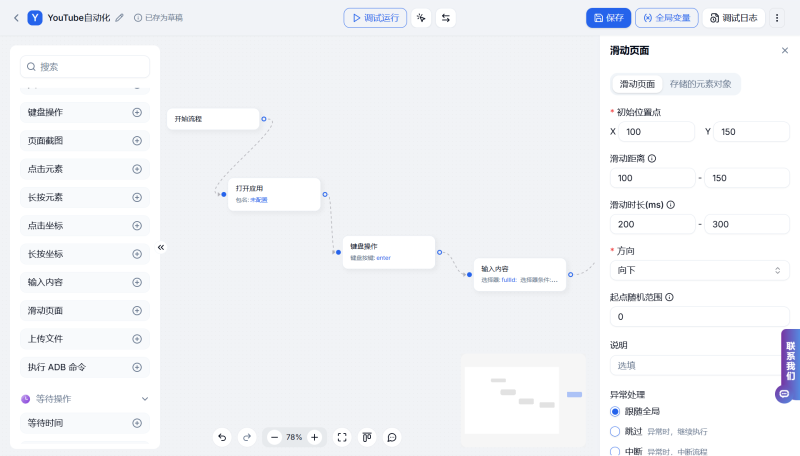
Task: Add the 页面截图 action with plus icon
Action: coord(137,141)
